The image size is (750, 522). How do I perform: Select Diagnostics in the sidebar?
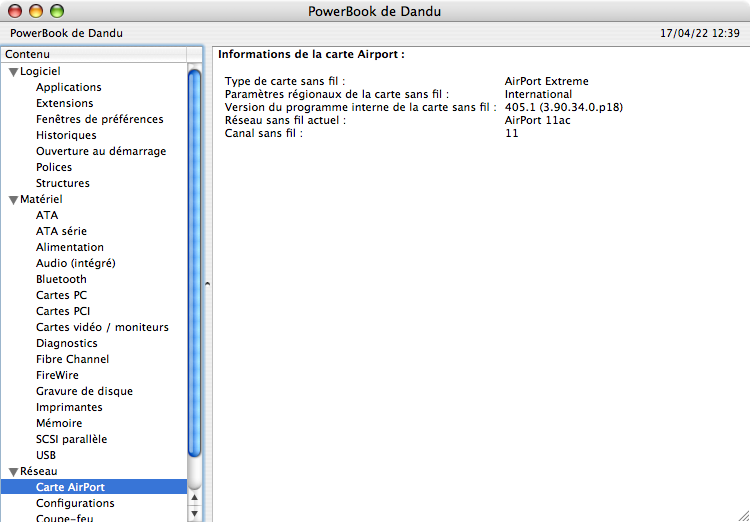[x=66, y=343]
